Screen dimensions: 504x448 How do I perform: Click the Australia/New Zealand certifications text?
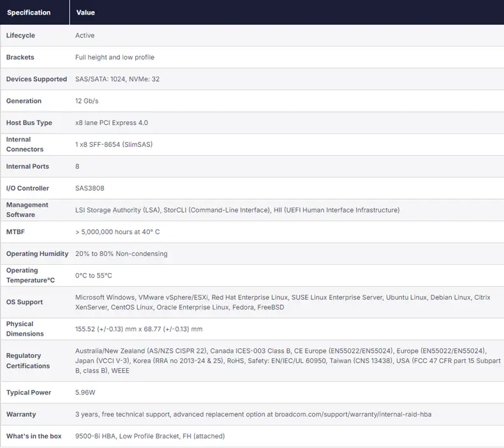(x=288, y=361)
